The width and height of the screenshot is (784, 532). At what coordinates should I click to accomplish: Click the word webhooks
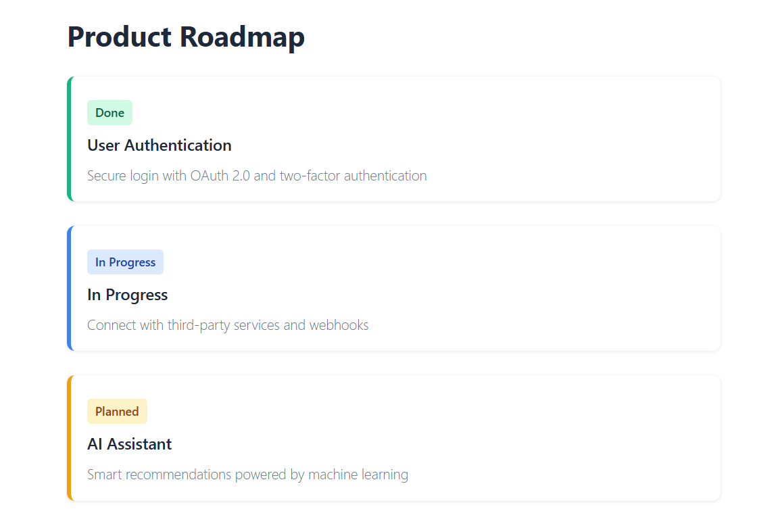click(x=339, y=325)
